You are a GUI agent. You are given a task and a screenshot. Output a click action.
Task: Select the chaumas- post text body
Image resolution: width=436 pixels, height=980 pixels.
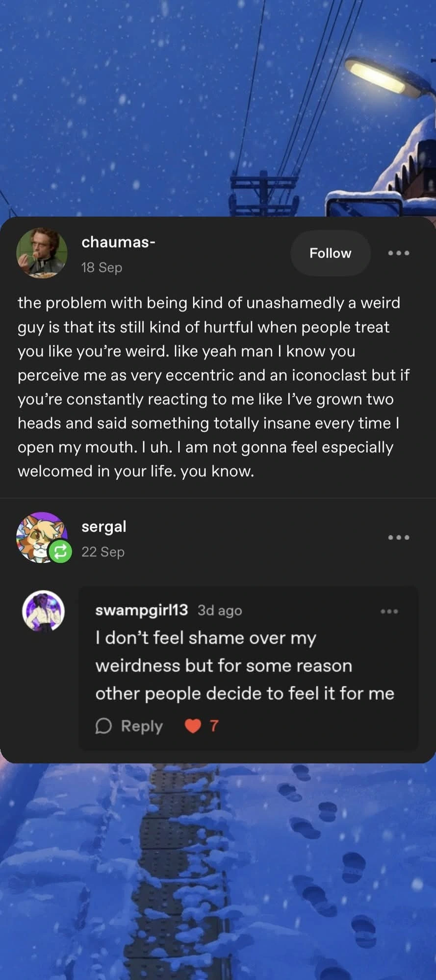tap(214, 387)
